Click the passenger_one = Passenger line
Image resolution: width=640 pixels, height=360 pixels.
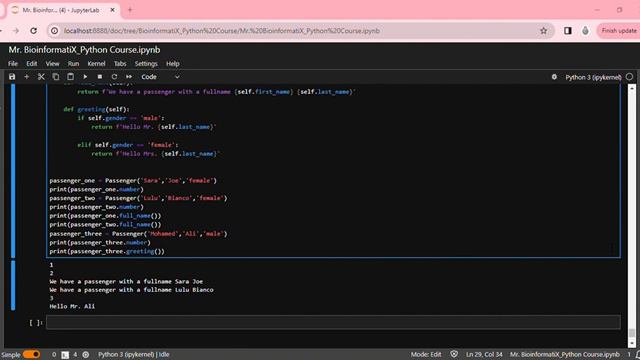tap(133, 180)
